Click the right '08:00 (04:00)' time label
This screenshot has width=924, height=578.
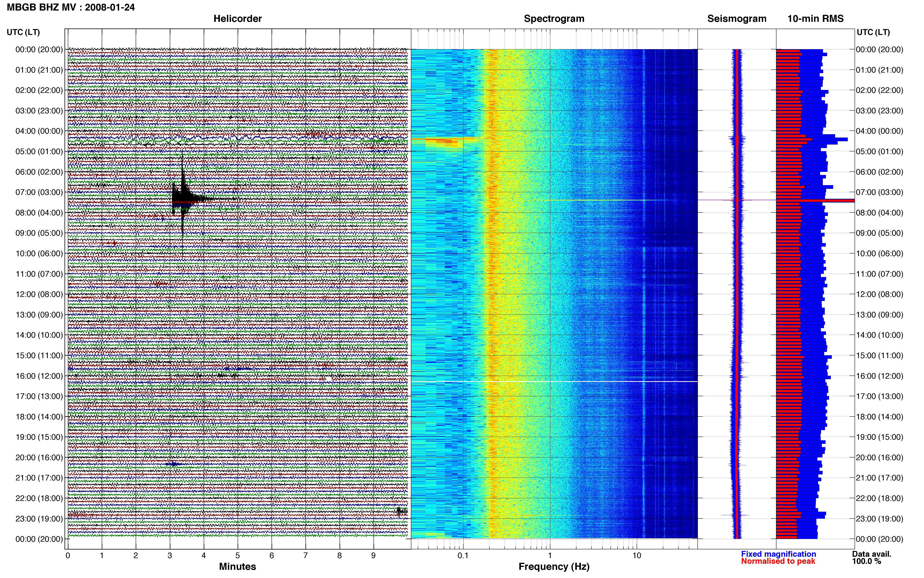(x=879, y=213)
